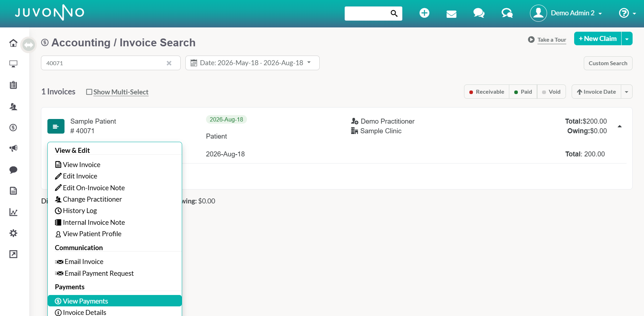
Task: Click the Sample Clinic label
Action: (381, 131)
